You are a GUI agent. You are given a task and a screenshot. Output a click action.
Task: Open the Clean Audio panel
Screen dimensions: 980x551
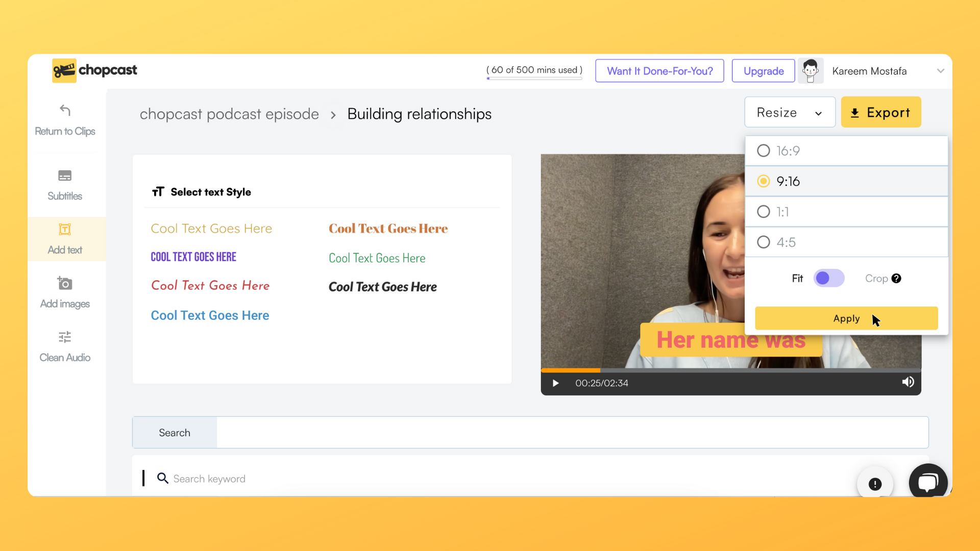click(x=65, y=346)
